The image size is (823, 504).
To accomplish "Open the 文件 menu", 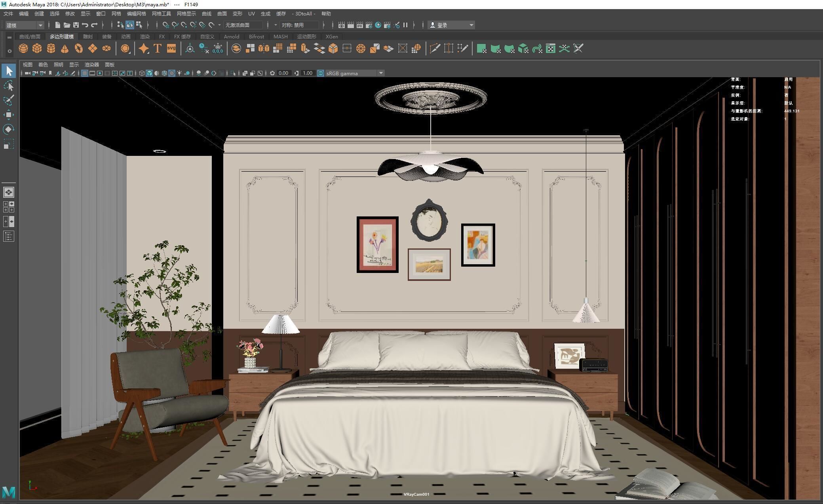I will (x=8, y=13).
